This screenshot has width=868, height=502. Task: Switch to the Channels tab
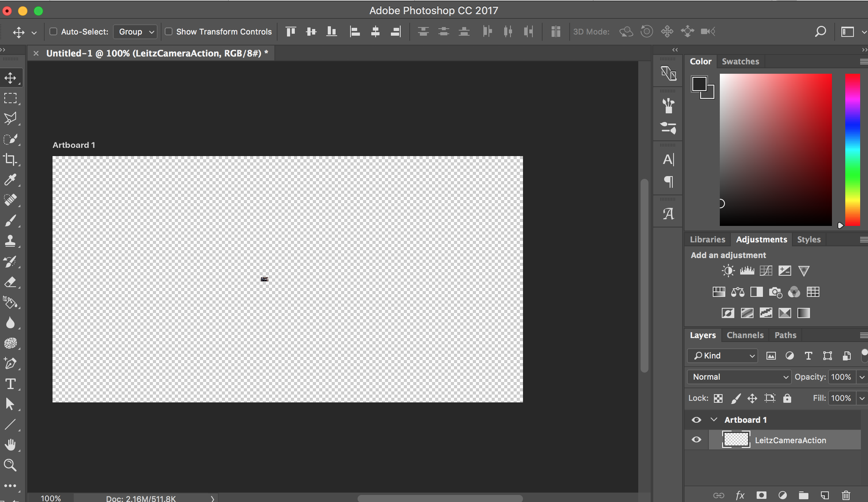745,335
